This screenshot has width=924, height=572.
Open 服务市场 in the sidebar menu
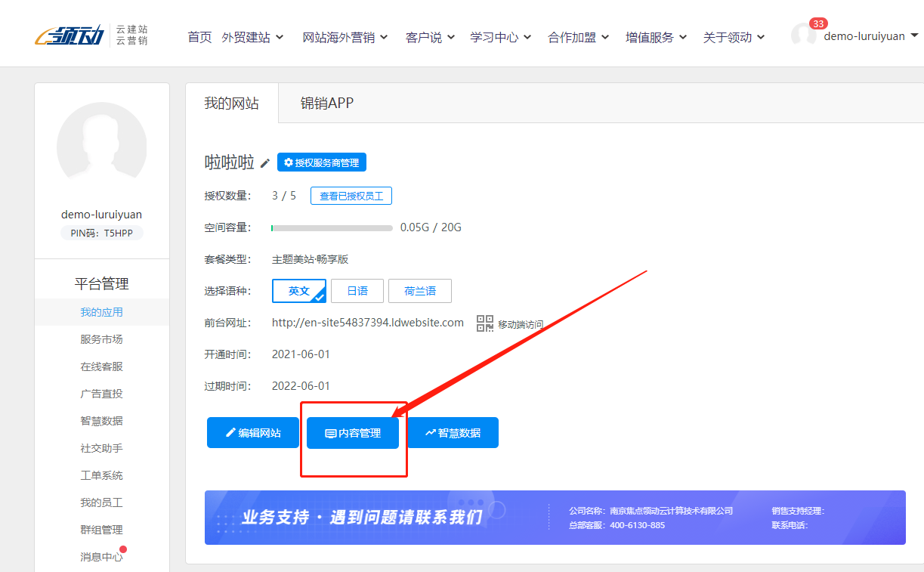(x=101, y=339)
